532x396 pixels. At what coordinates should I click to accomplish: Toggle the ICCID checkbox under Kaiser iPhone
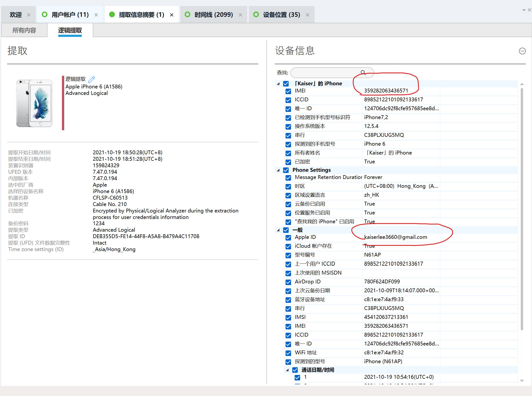pyautogui.click(x=288, y=100)
